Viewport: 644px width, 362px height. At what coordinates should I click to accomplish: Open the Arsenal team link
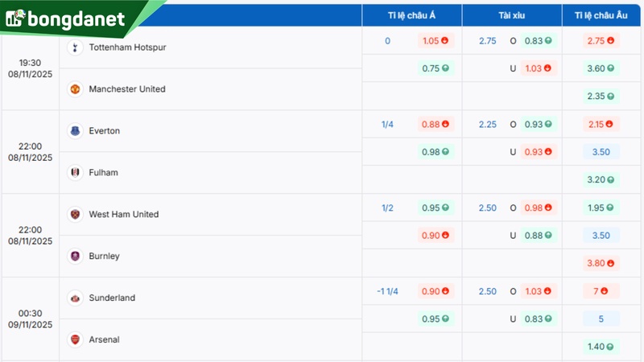pyautogui.click(x=104, y=340)
